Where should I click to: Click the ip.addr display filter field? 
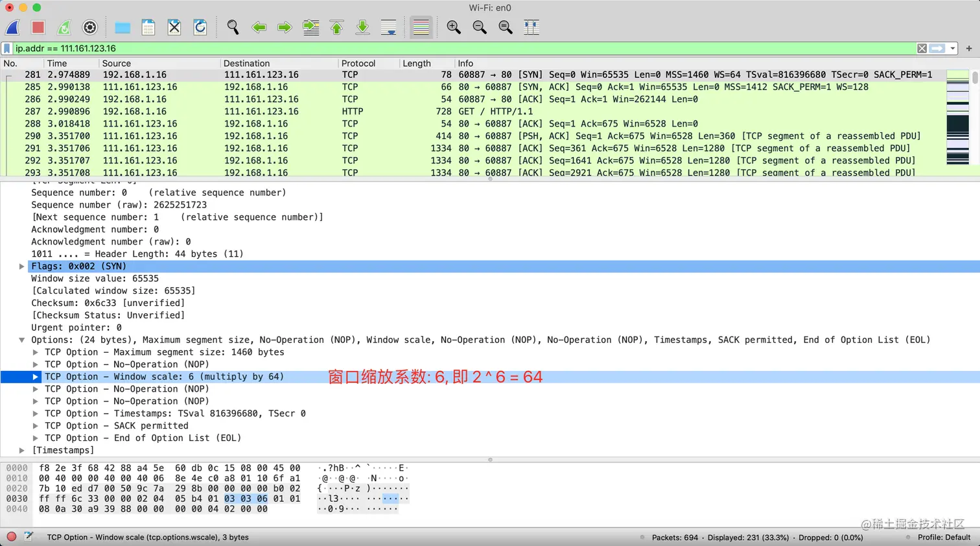point(463,49)
